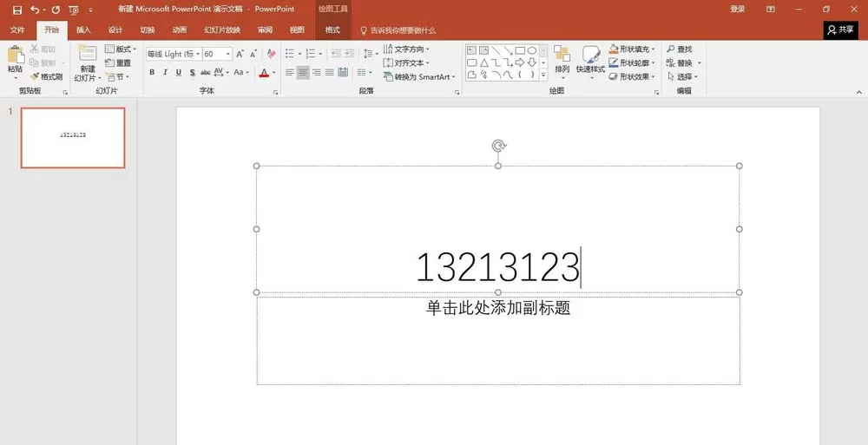868x445 pixels.
Task: Toggle Strikethrough (abc) formatting
Action: 206,73
